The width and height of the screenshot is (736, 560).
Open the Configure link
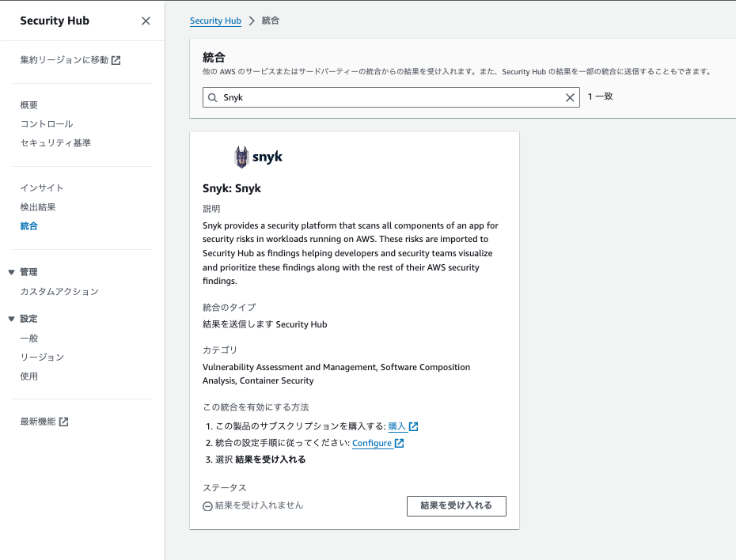(372, 443)
